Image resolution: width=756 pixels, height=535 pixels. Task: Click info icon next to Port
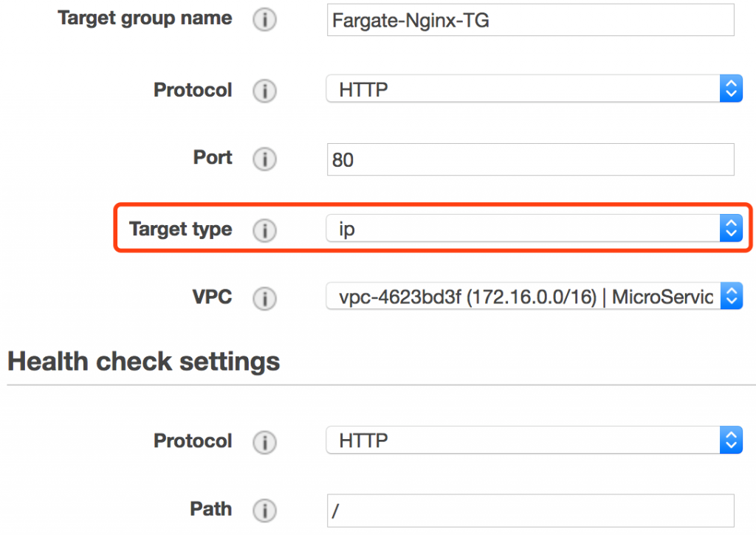pyautogui.click(x=265, y=159)
